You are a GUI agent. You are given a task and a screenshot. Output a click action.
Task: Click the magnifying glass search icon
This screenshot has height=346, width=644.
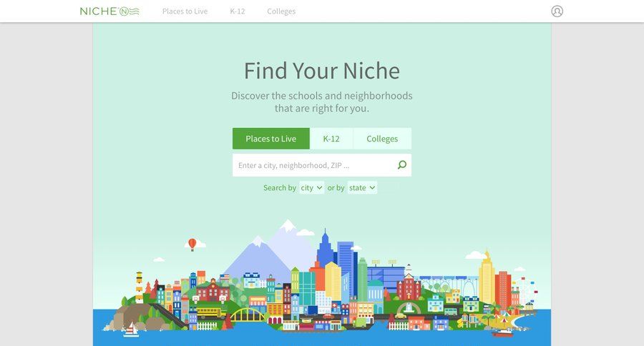point(401,165)
